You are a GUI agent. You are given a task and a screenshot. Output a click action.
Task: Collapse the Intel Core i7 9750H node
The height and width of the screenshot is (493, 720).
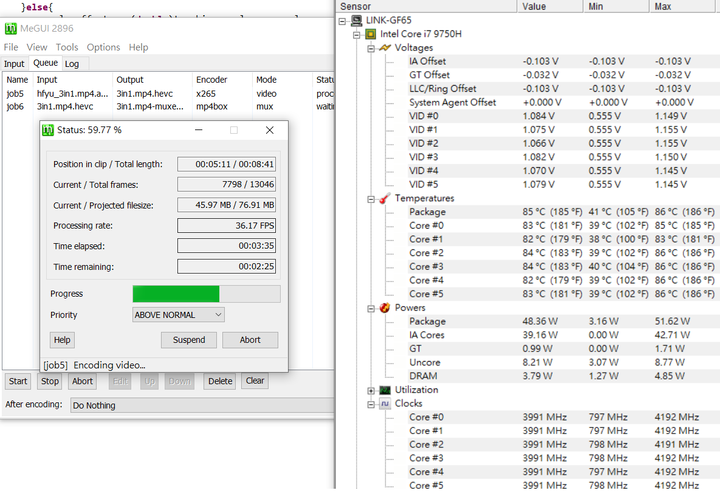click(x=356, y=35)
